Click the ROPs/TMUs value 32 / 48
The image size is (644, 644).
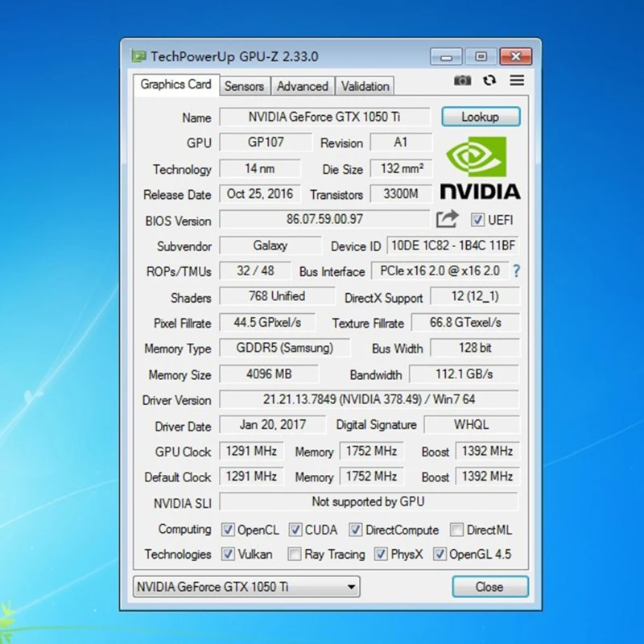tap(255, 270)
